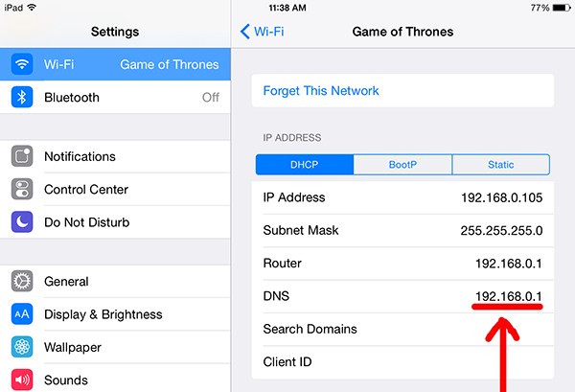This screenshot has width=575, height=392.
Task: Tap the Do Not Disturb moon icon
Action: point(22,221)
